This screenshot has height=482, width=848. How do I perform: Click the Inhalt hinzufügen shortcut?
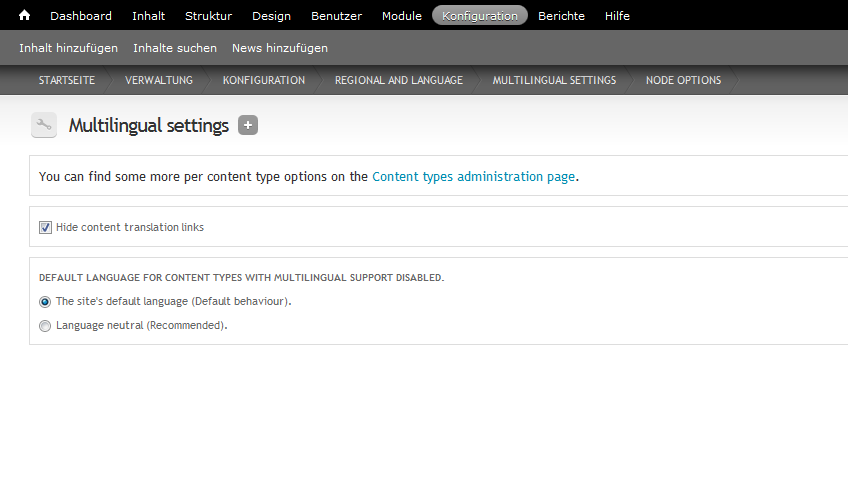pyautogui.click(x=68, y=48)
